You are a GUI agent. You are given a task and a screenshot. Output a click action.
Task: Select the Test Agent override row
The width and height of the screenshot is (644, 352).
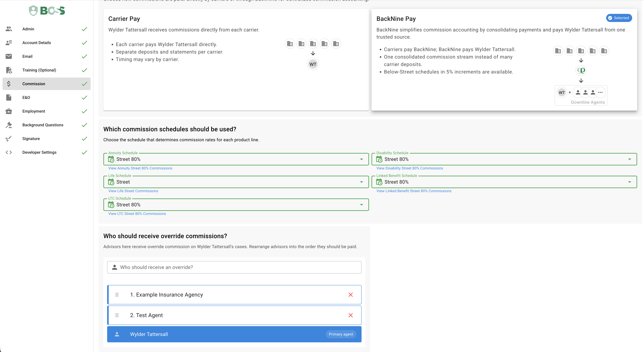[234, 315]
